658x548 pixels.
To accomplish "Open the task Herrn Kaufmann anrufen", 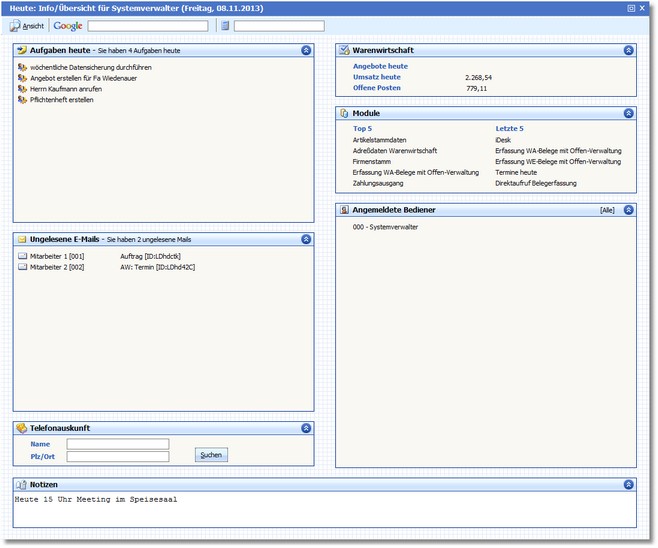I will coord(66,89).
